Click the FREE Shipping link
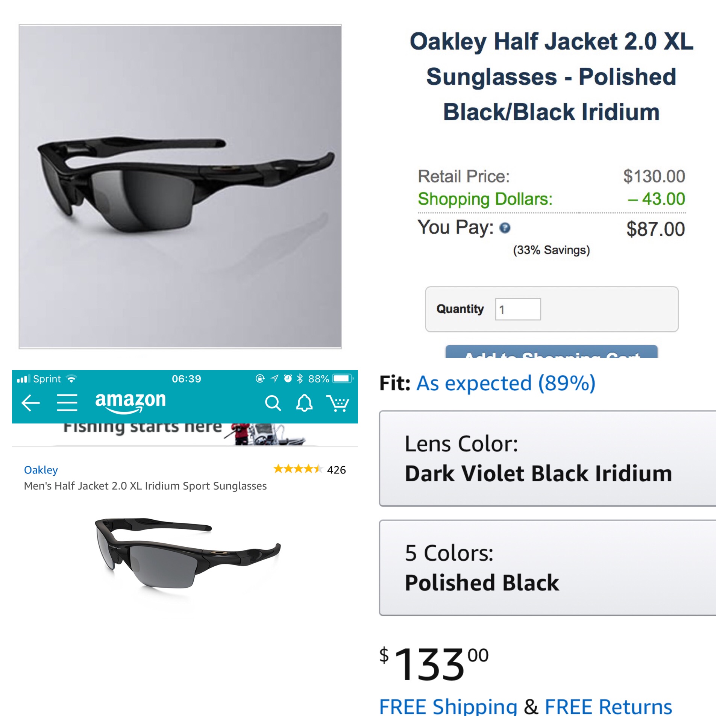The image size is (728, 728). [x=447, y=706]
